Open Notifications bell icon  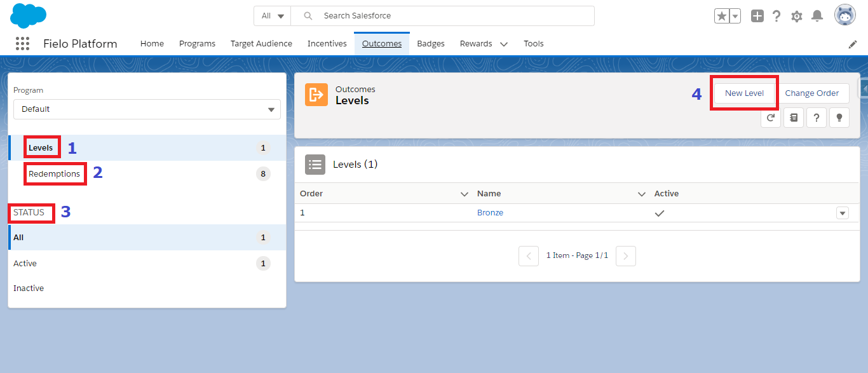point(817,16)
